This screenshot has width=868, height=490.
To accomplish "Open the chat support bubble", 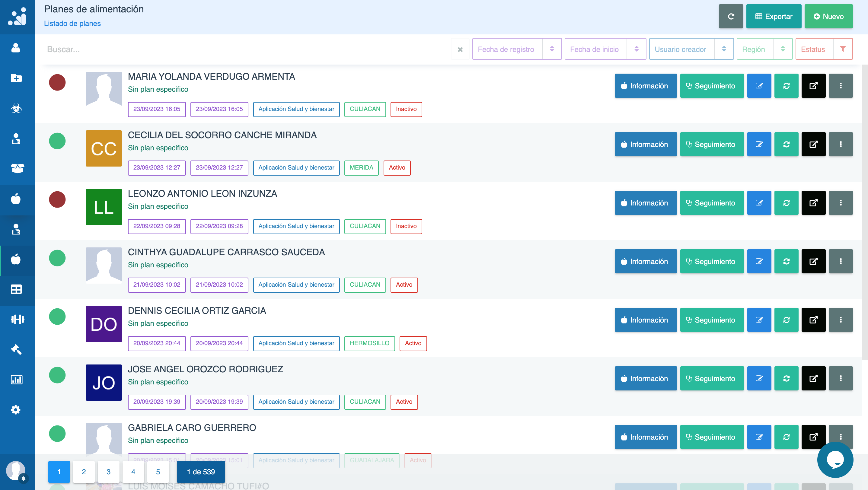I will pos(835,460).
